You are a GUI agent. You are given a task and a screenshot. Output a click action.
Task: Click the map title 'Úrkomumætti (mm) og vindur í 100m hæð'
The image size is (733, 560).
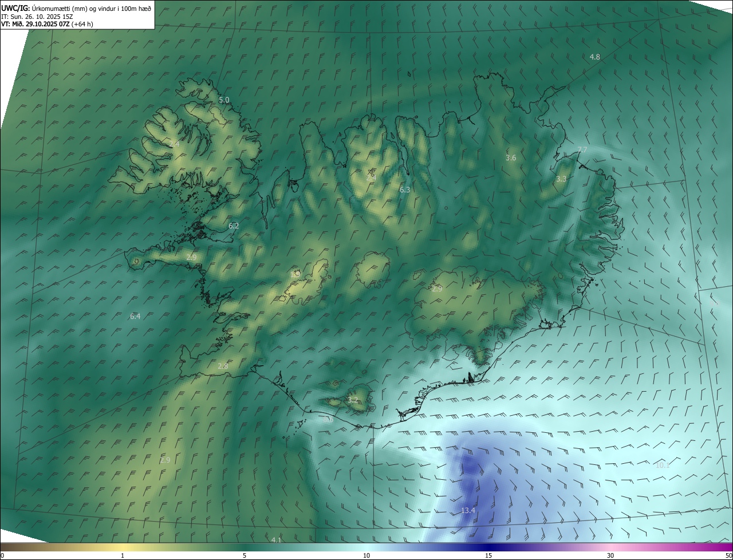point(90,8)
